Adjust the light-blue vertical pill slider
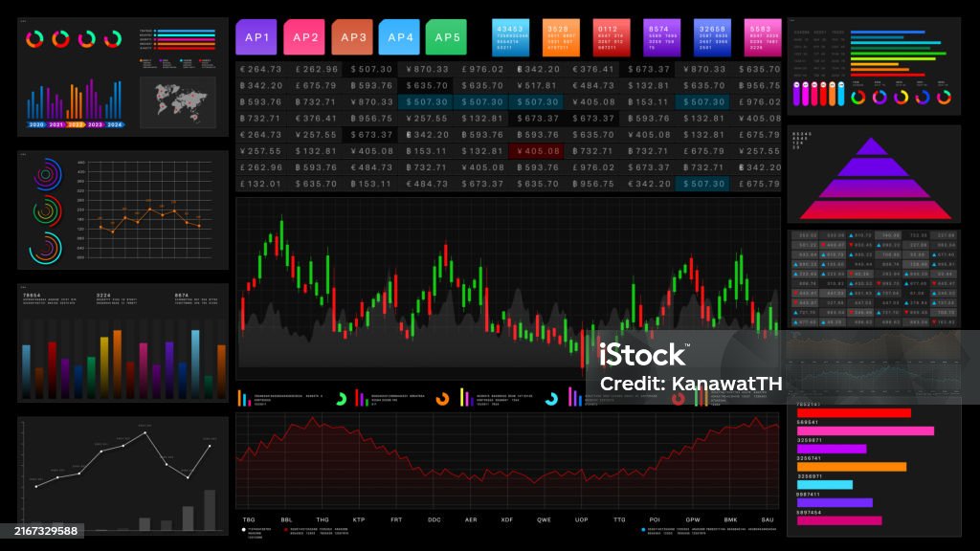This screenshot has width=980, height=551. (840, 94)
